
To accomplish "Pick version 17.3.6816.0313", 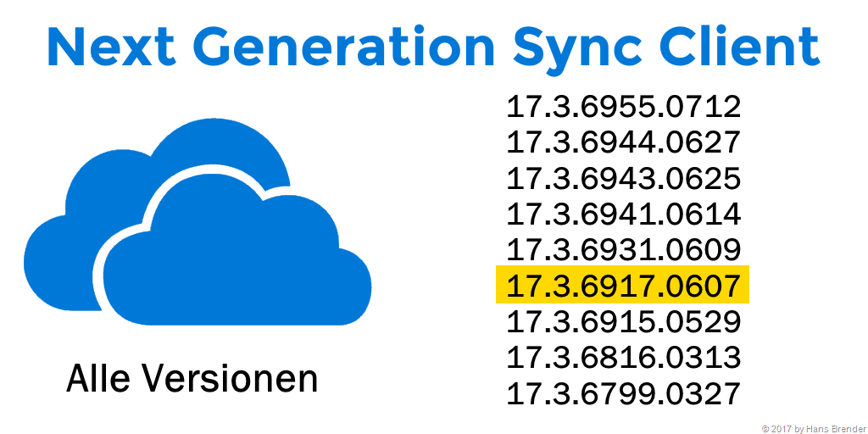I will (x=623, y=358).
